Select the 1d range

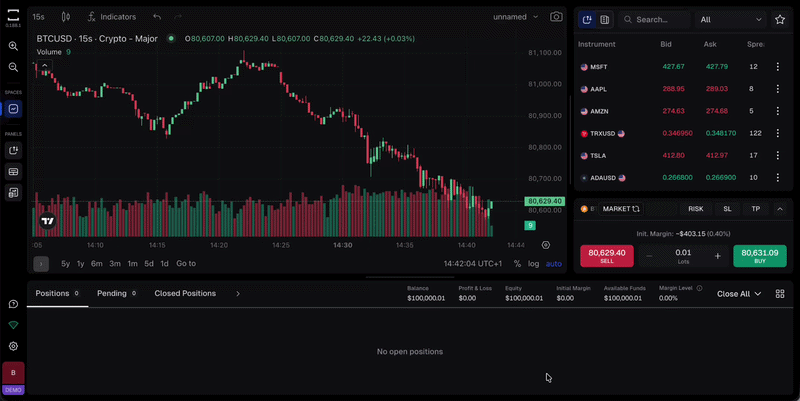tap(164, 264)
